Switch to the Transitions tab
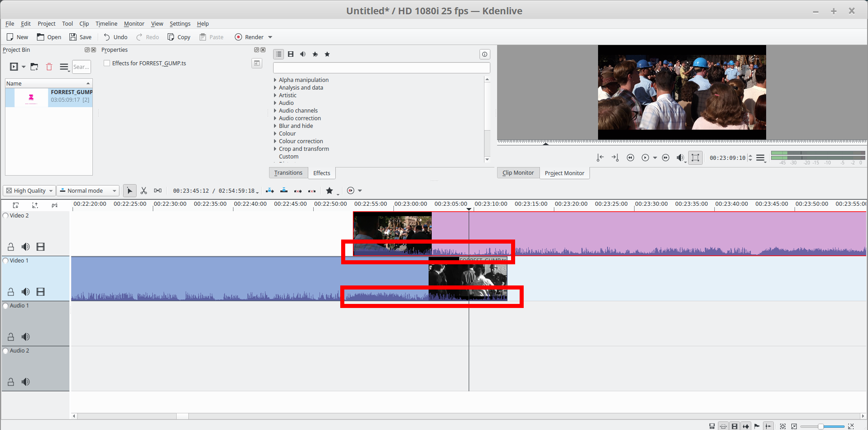868x430 pixels. pos(288,173)
